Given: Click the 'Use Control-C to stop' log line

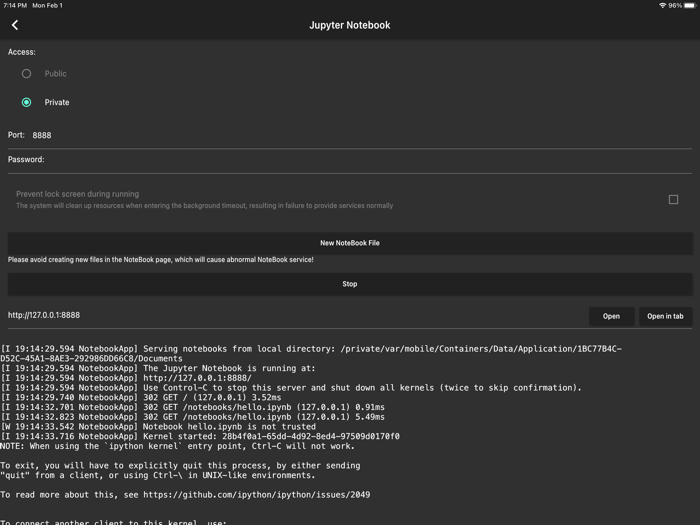Looking at the screenshot, I should [291, 388].
